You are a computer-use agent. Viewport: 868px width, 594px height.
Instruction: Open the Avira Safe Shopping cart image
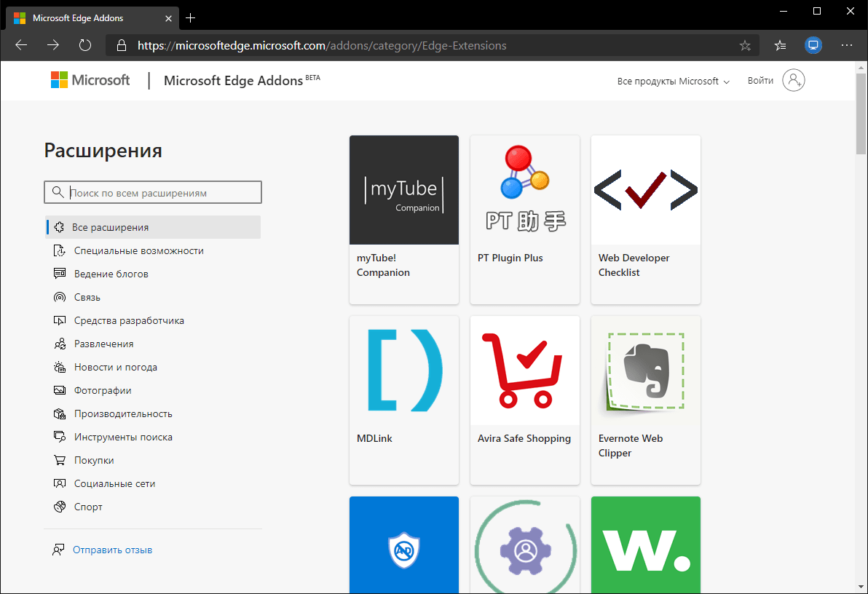tap(525, 371)
